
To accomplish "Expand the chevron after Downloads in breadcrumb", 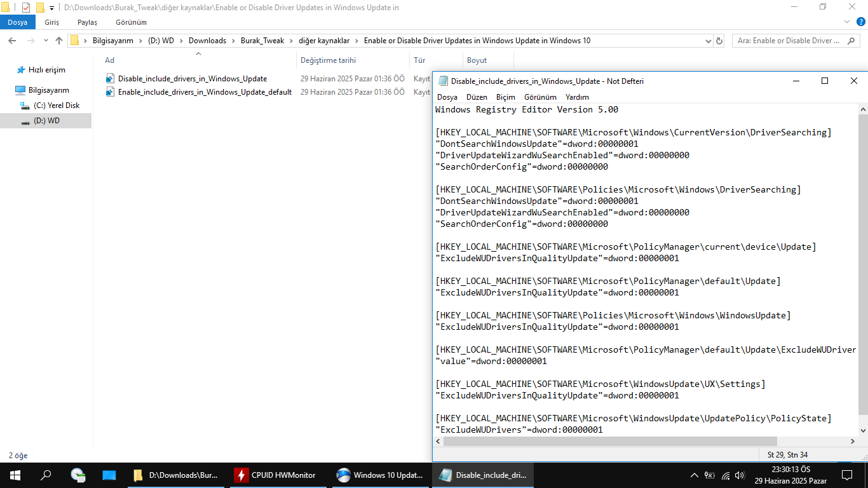I will click(x=233, y=41).
